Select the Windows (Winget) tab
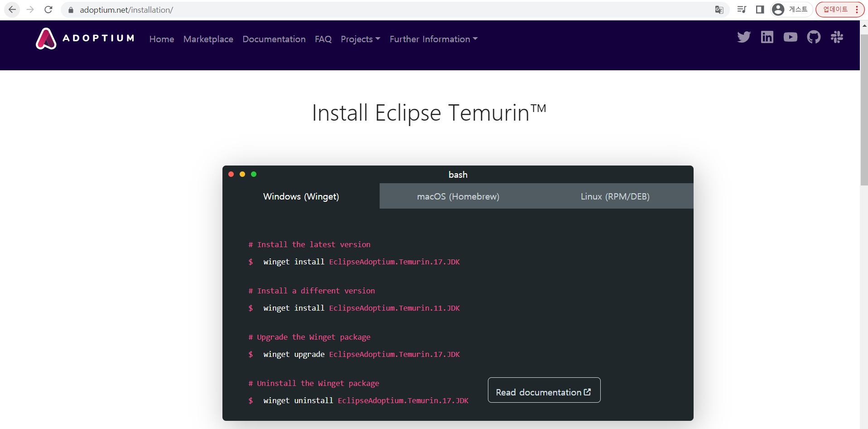This screenshot has width=868, height=429. point(301,196)
